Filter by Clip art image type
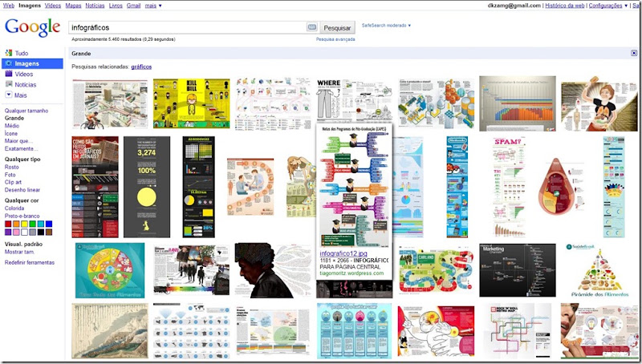 pyautogui.click(x=13, y=182)
